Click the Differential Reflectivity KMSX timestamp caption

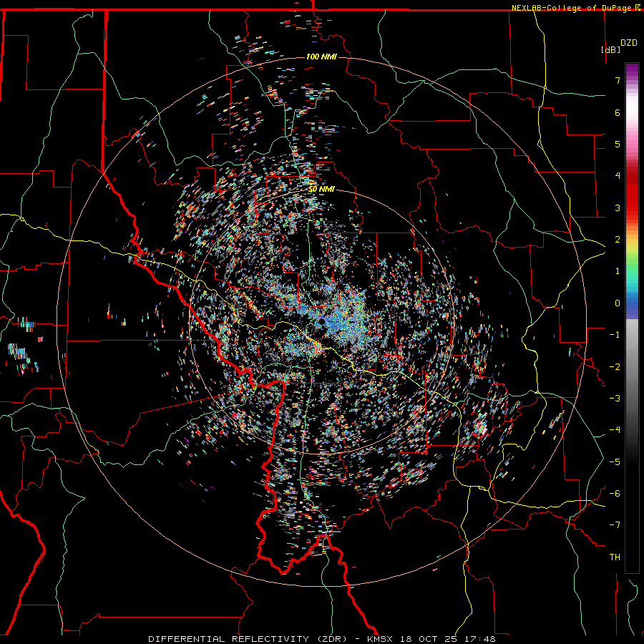pos(322,639)
